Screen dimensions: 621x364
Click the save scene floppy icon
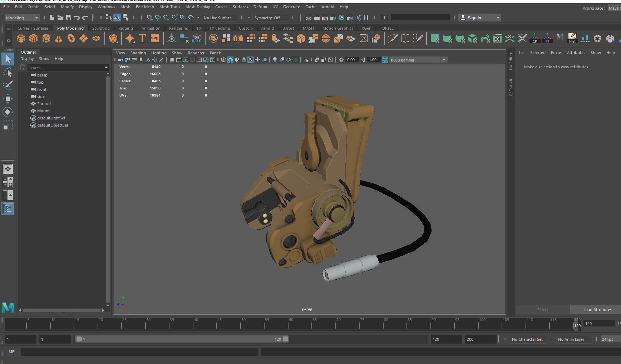pyautogui.click(x=69, y=18)
